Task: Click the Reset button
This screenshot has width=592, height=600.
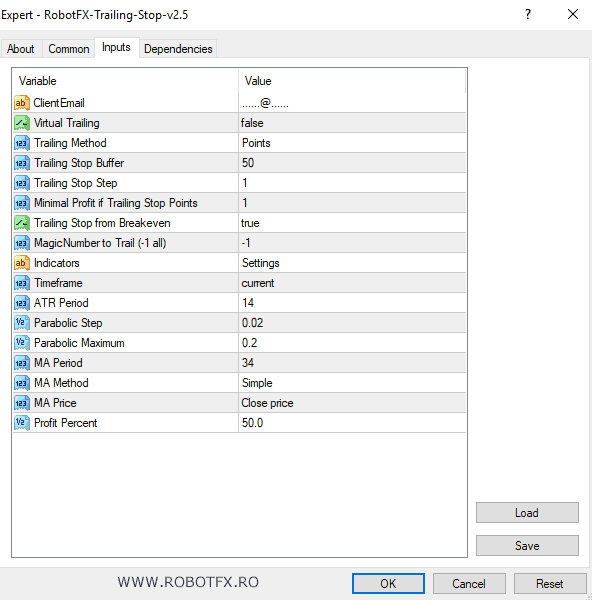Action: point(550,584)
